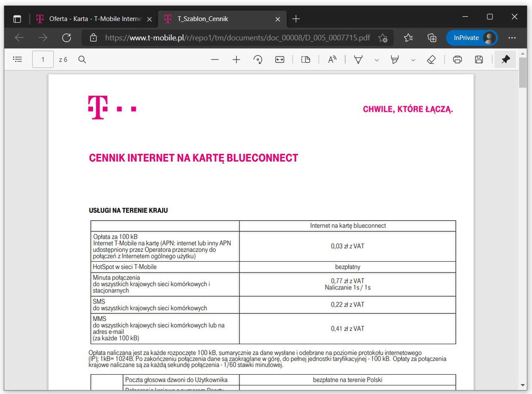Select the Erase tool
Viewport: 532px width, 394px height.
[432, 60]
